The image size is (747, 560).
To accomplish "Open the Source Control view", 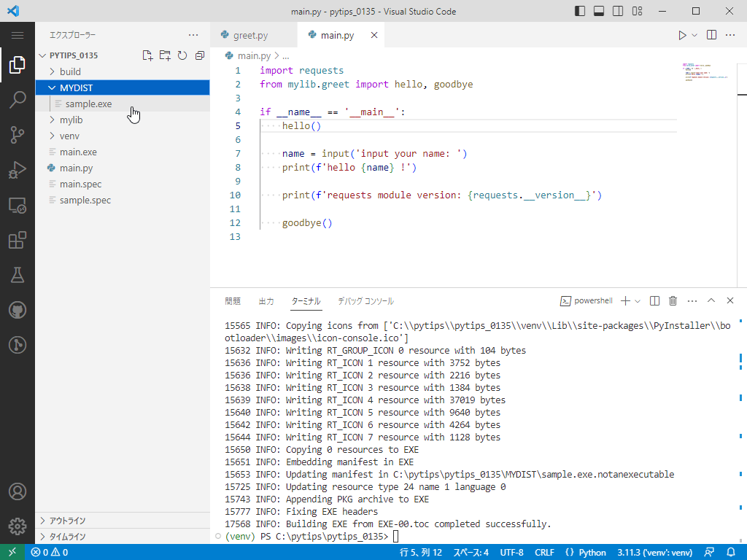I will point(18,136).
